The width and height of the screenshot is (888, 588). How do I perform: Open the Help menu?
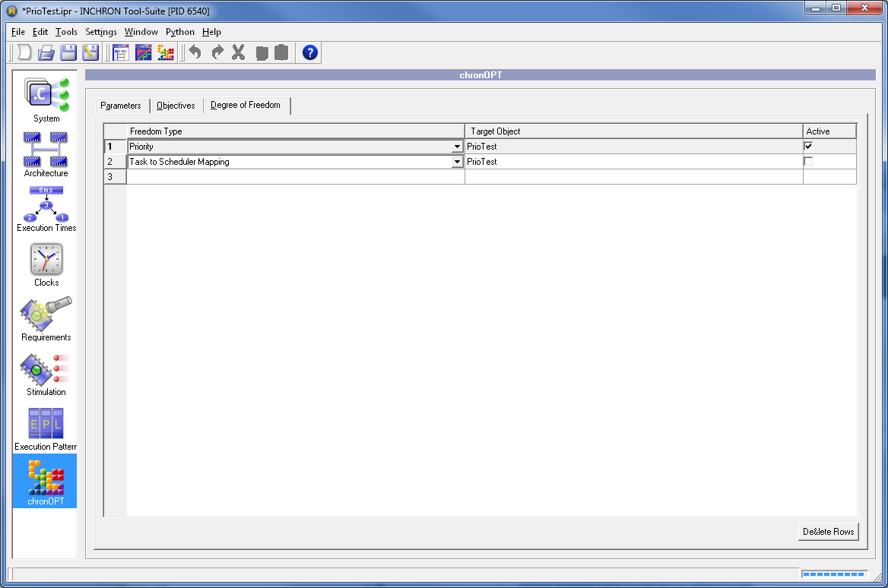[x=211, y=32]
